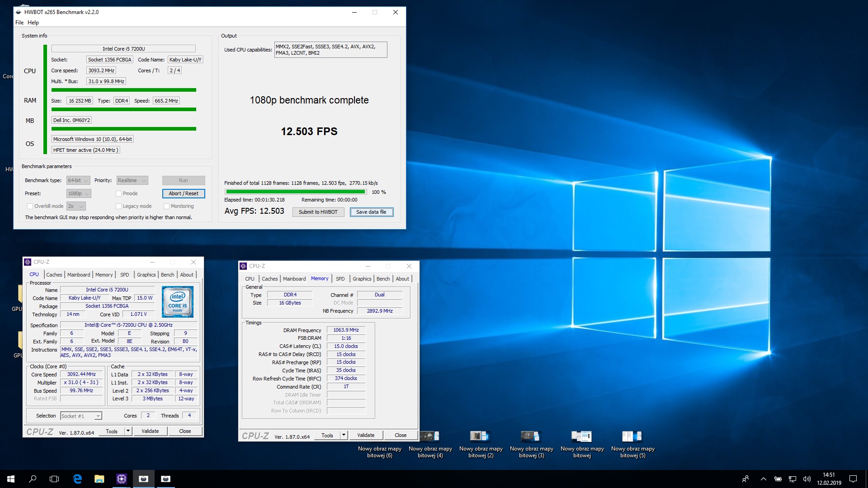Open desktop file Nowy obraz mapy bitowej (5)
The image size is (868, 488).
[x=632, y=445]
